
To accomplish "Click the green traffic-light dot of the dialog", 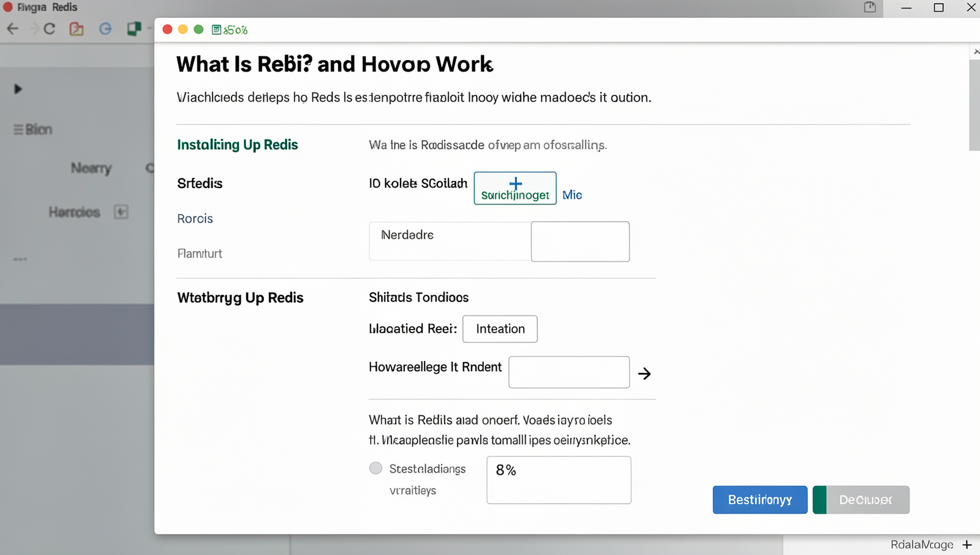I will point(198,29).
